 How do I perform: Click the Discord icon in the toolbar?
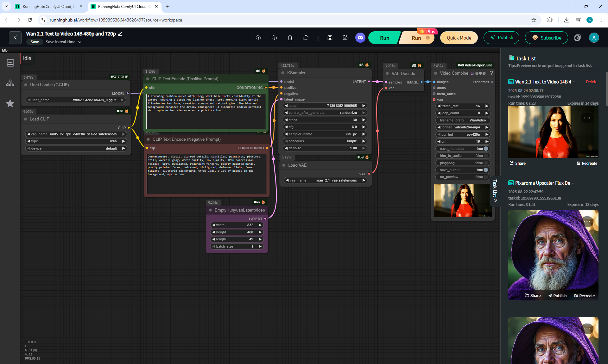pos(360,38)
